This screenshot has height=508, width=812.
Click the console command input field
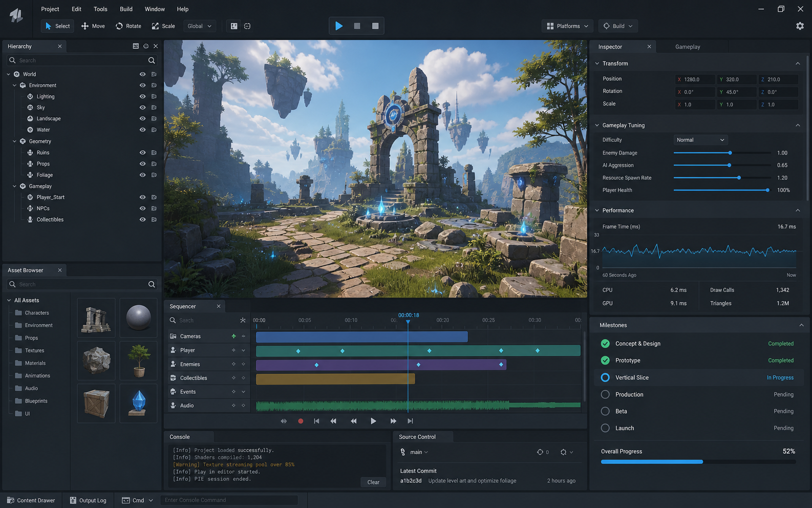[x=229, y=500]
